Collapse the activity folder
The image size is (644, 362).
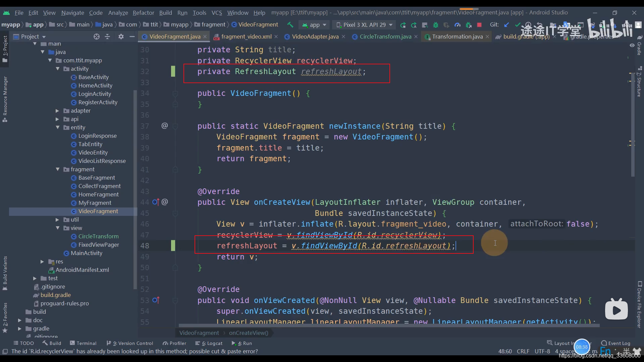[x=58, y=69]
